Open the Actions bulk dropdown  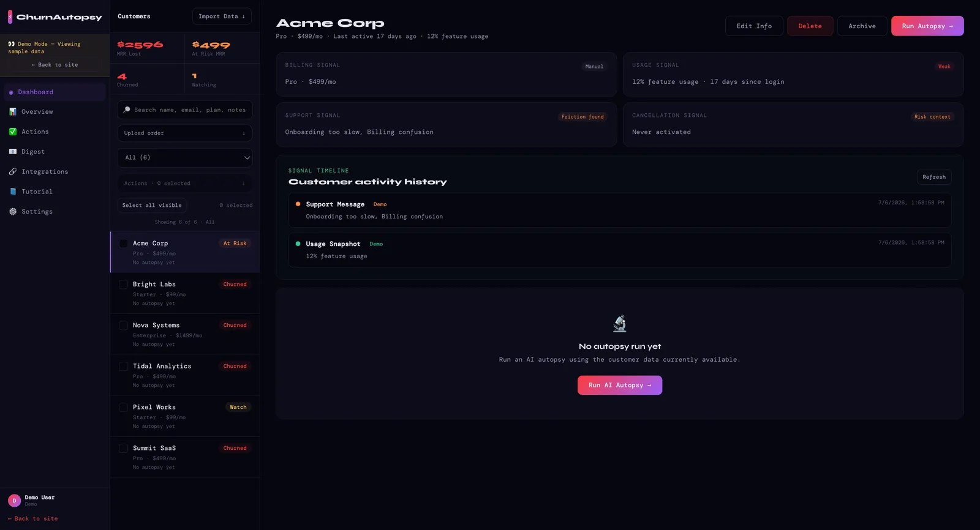pyautogui.click(x=184, y=183)
